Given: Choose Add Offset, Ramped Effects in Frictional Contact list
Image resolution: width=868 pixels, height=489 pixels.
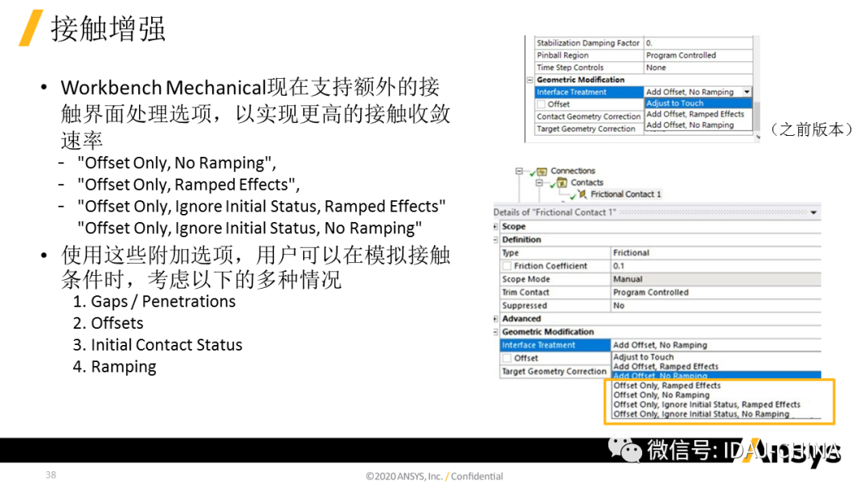Looking at the screenshot, I should 665,367.
